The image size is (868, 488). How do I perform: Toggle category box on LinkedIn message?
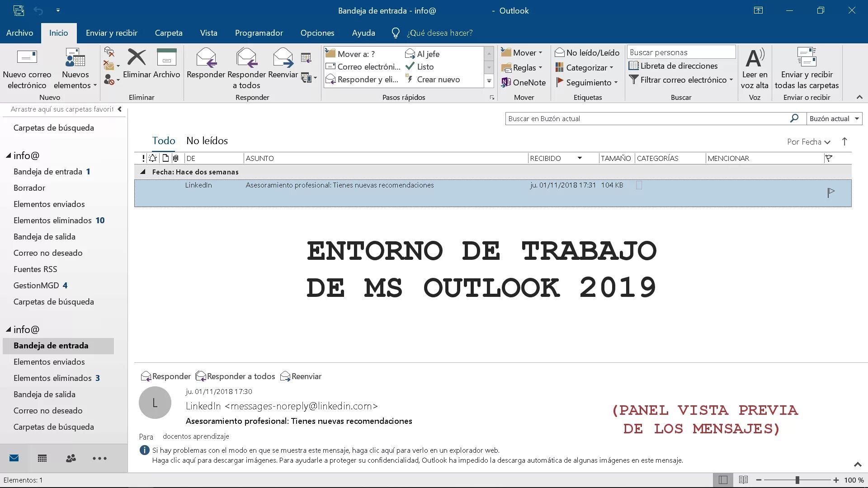click(639, 185)
